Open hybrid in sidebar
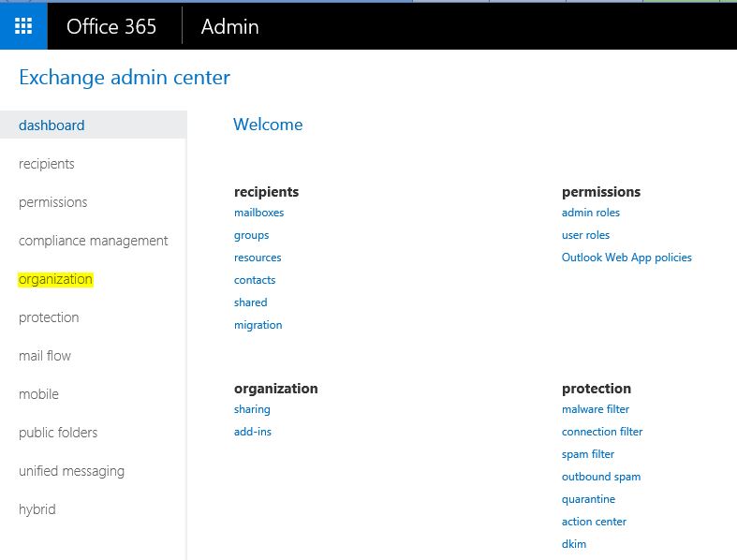This screenshot has width=737, height=560. pyautogui.click(x=37, y=509)
